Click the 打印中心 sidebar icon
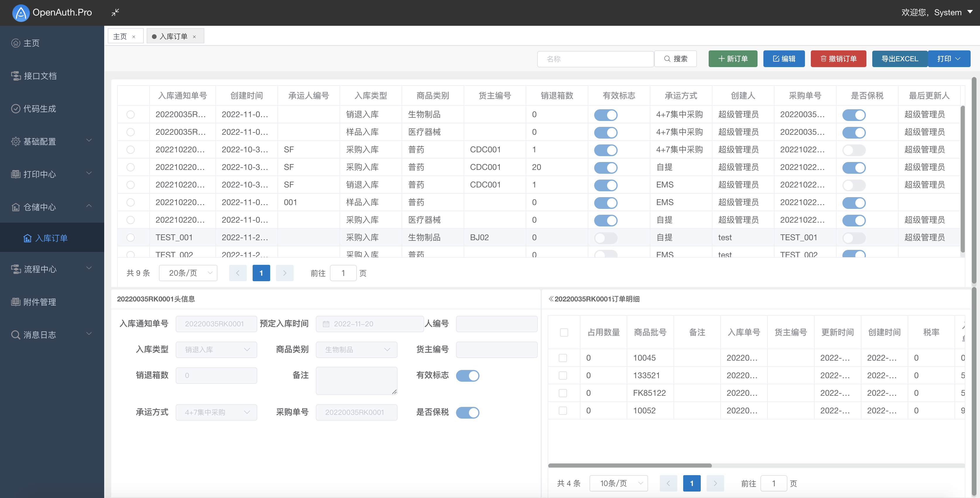The width and height of the screenshot is (980, 498). pos(16,174)
